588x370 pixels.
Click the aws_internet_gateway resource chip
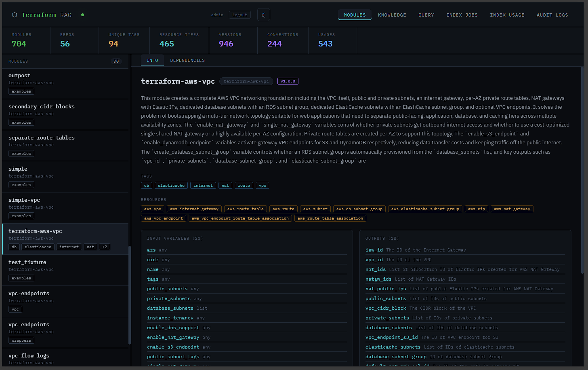(x=194, y=209)
